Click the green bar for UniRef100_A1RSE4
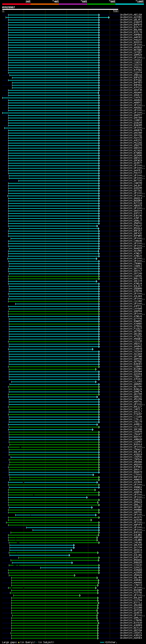 [55, 638]
